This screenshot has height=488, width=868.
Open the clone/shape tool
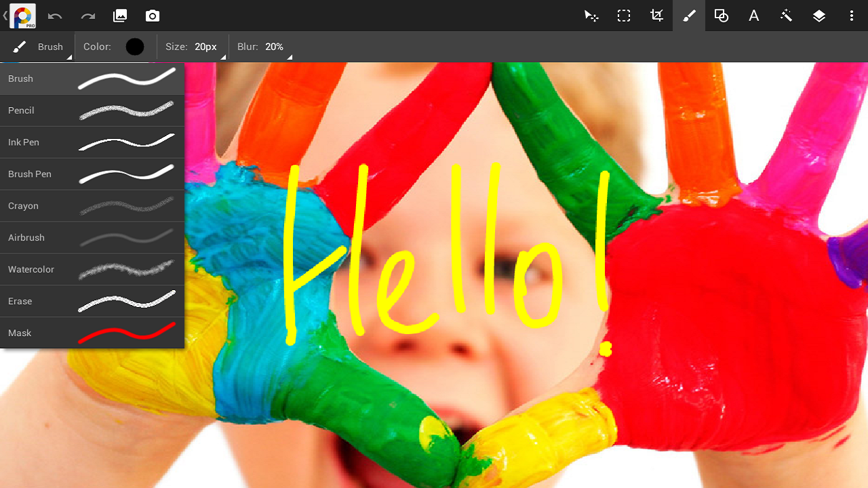pos(721,16)
